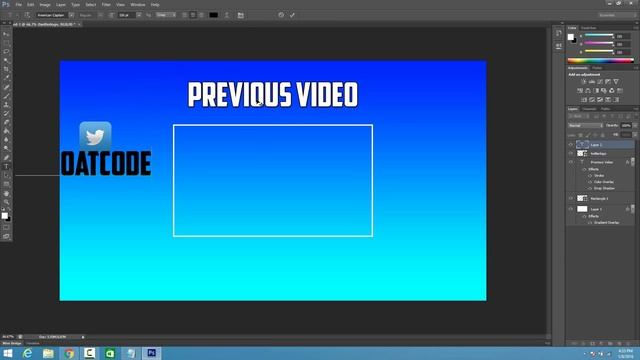Open the Window menu
This screenshot has height=360, width=640.
pos(138,4)
